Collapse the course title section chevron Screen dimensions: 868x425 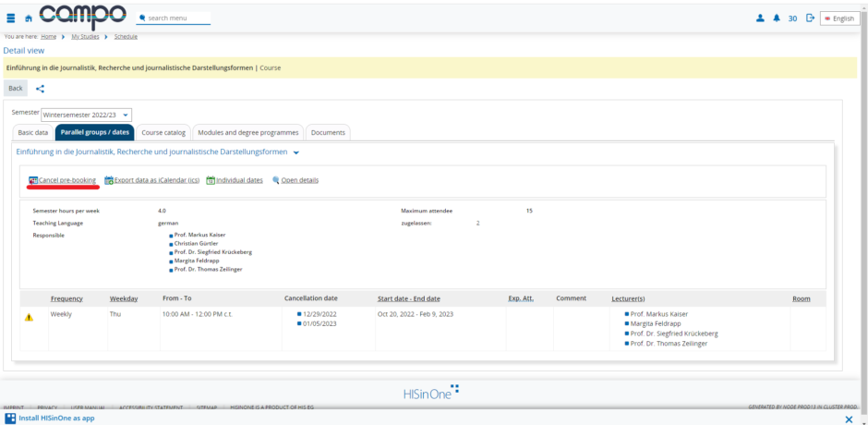pyautogui.click(x=296, y=152)
